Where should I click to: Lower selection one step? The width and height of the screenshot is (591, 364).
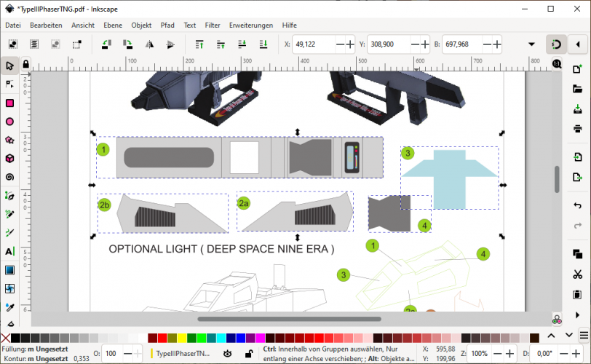point(242,44)
